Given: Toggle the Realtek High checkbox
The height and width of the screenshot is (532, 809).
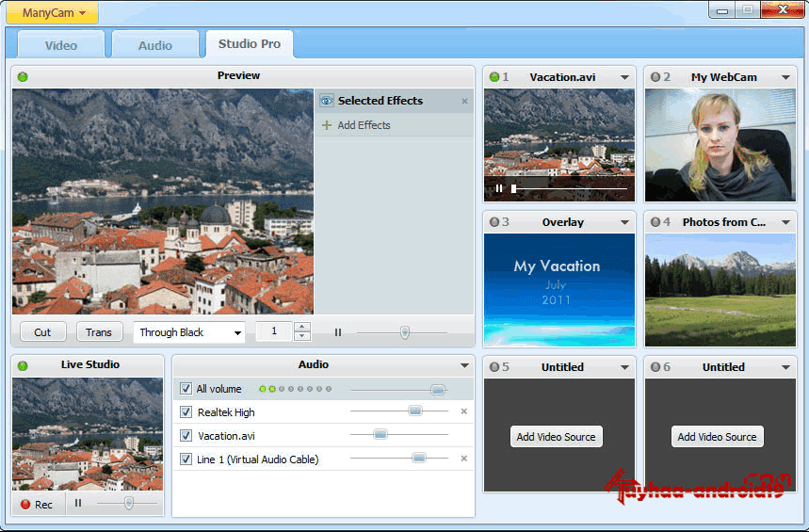Looking at the screenshot, I should pos(186,411).
